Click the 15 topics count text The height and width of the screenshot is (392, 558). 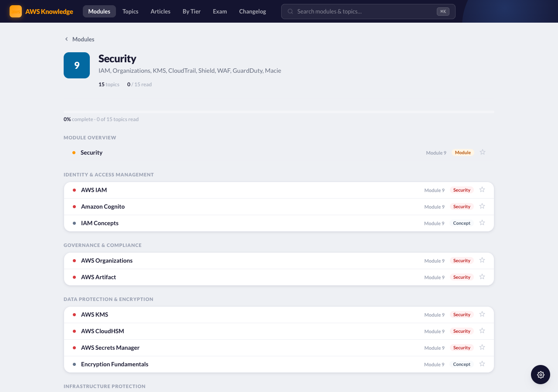pyautogui.click(x=109, y=84)
